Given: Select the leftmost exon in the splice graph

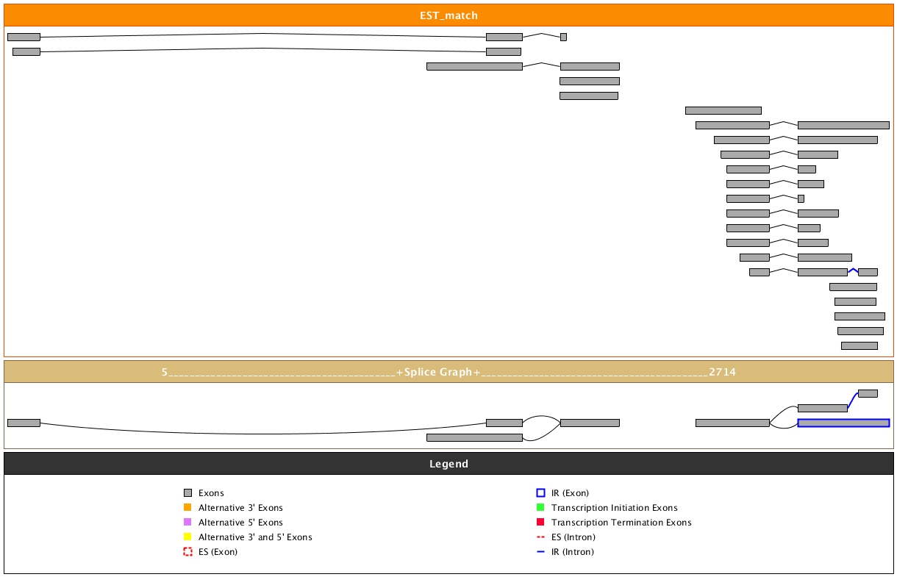Looking at the screenshot, I should 24,423.
